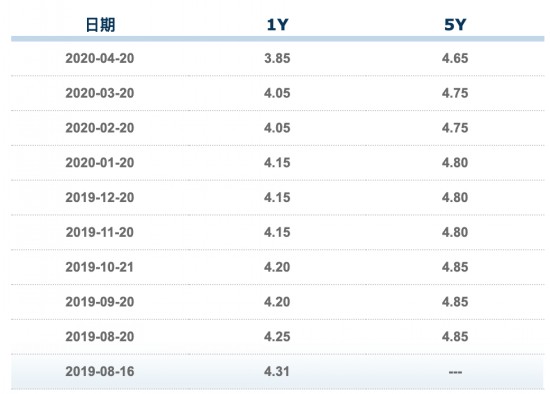The height and width of the screenshot is (394, 550).
Task: Click the 1Y value for 2019-11-20
Action: (x=277, y=232)
